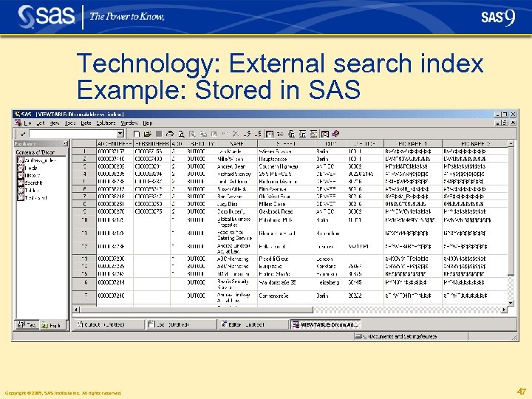Click the CITY column header
The height and width of the screenshot is (399, 532).
[x=330, y=143]
